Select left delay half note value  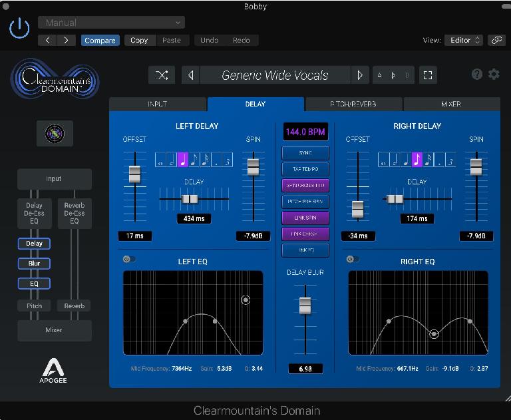click(x=172, y=160)
